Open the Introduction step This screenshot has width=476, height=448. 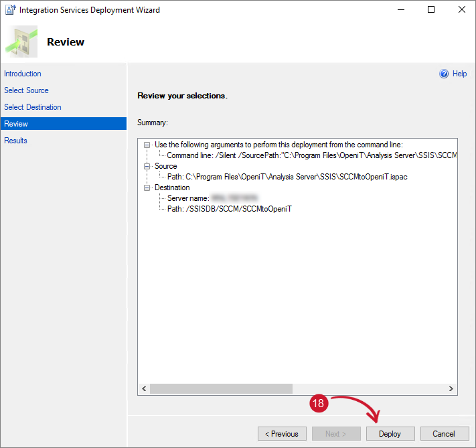pyautogui.click(x=23, y=74)
